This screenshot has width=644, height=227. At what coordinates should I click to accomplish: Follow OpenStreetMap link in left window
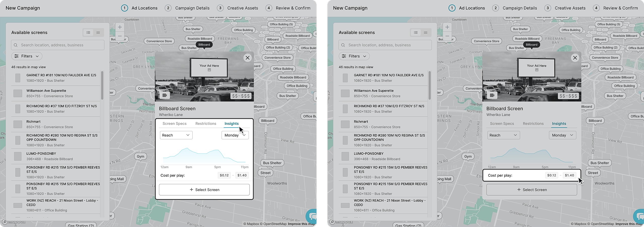click(x=273, y=224)
